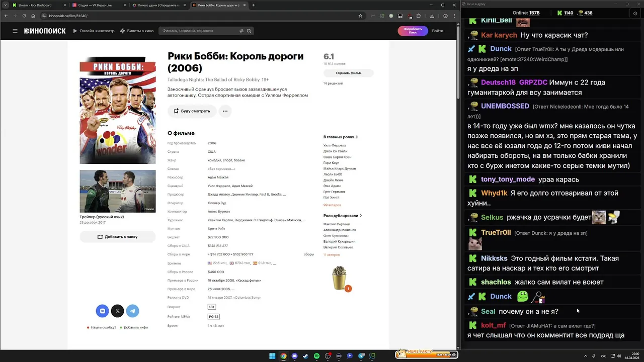Open the three-dots more options button
The height and width of the screenshot is (362, 644).
coord(225,111)
